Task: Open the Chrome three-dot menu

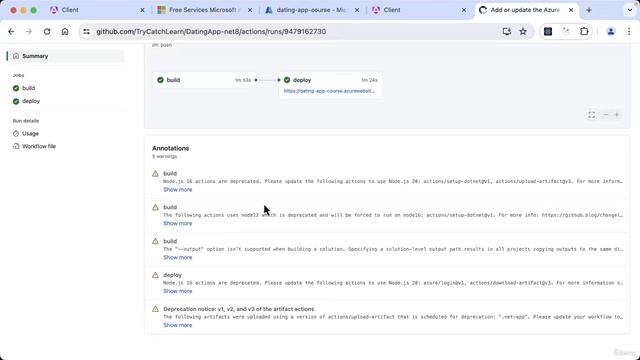Action: (x=629, y=31)
